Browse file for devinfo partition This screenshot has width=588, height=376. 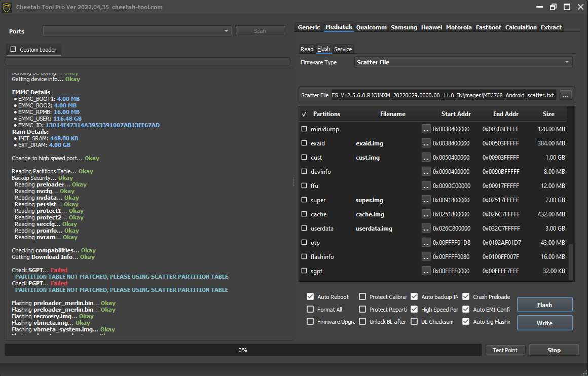pyautogui.click(x=426, y=172)
